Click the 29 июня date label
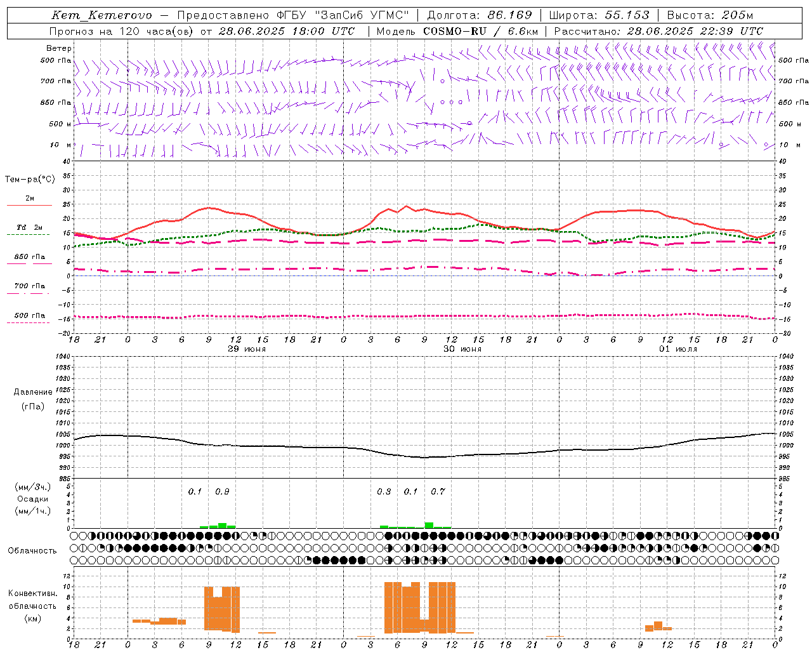Viewport: 812px width, 650px height. coord(247,349)
